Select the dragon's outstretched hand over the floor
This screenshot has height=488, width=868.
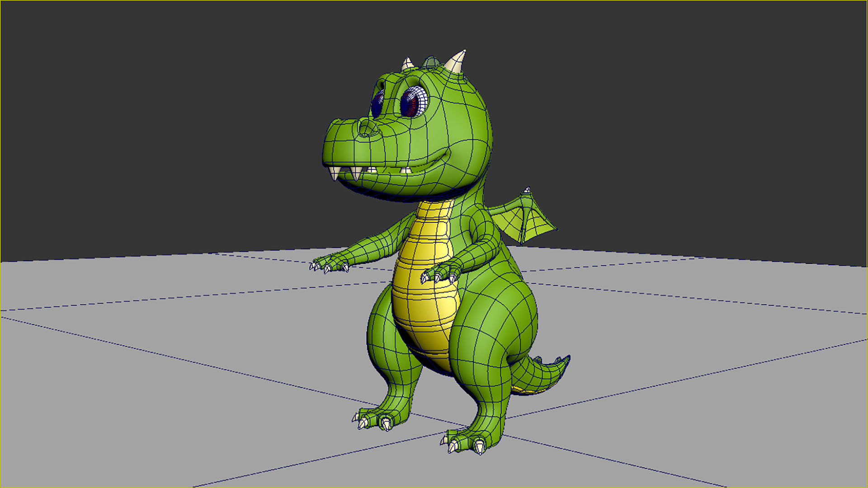tap(329, 263)
